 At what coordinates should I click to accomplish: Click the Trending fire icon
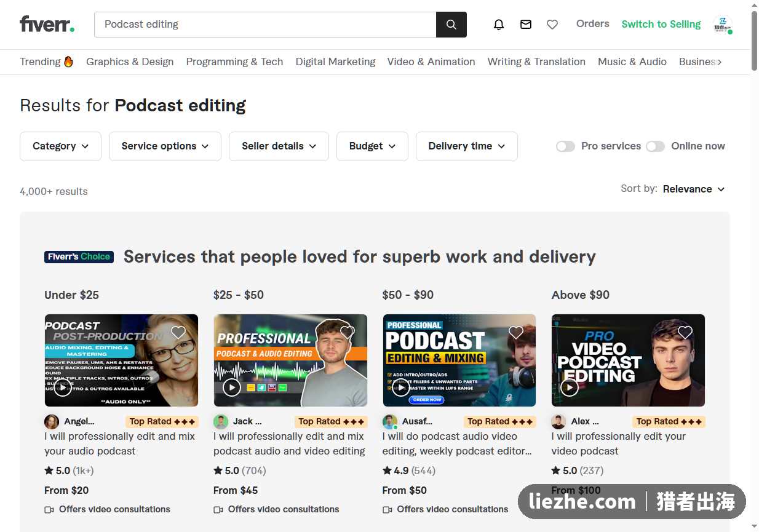click(68, 62)
